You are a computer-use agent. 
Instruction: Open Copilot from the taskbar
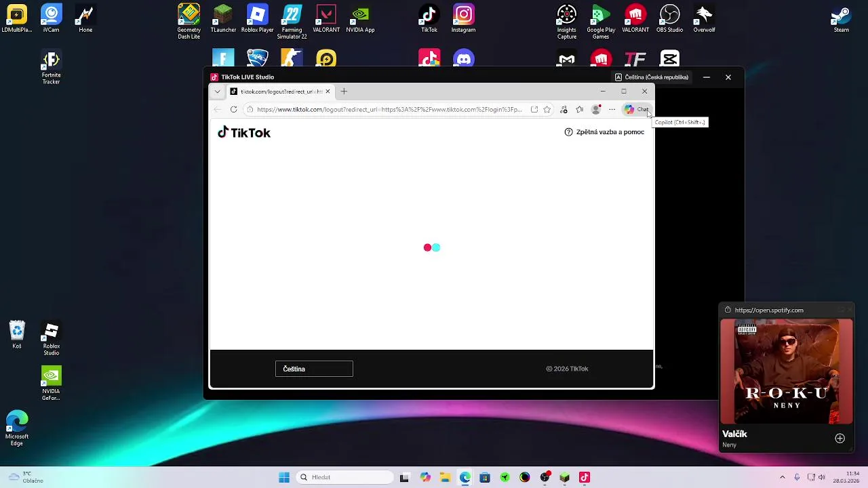425,477
